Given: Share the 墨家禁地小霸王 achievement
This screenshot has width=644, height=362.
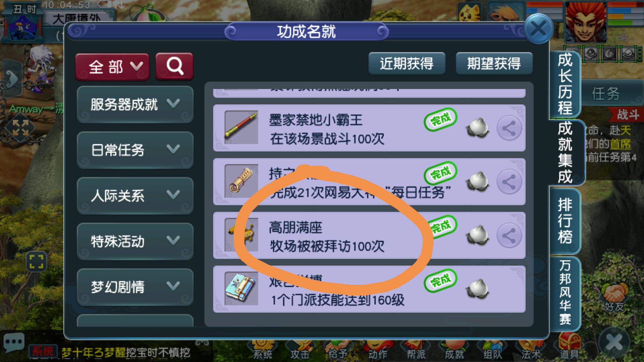Looking at the screenshot, I should pos(509,128).
